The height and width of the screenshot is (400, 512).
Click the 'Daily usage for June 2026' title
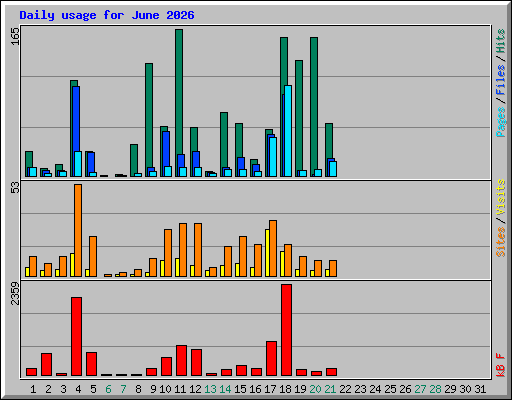(x=107, y=15)
